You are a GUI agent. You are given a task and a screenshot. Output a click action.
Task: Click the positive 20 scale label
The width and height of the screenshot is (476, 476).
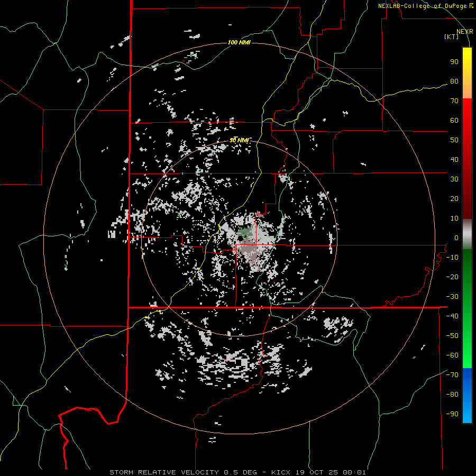pyautogui.click(x=454, y=199)
